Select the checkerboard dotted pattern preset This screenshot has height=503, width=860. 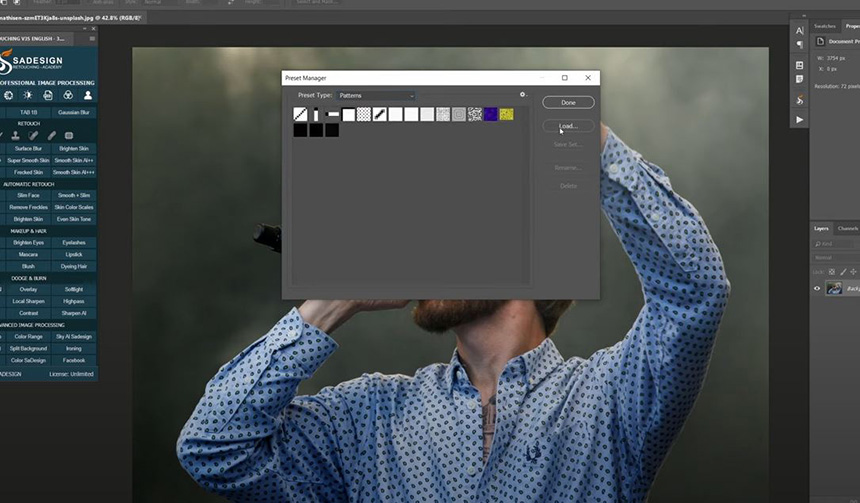[x=364, y=114]
